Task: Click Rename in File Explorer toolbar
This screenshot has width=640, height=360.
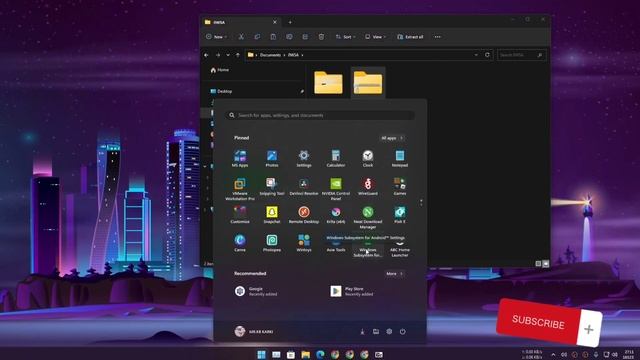Action: click(x=289, y=37)
